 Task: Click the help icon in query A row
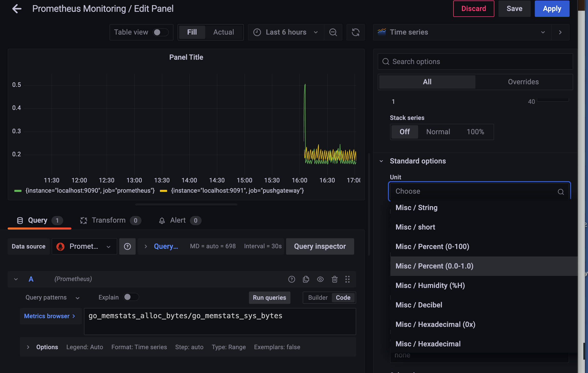tap(291, 279)
